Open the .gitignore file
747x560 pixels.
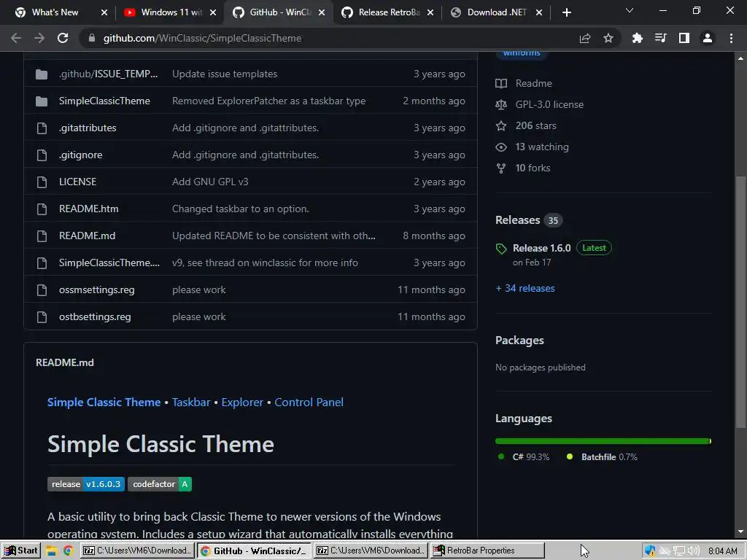(80, 155)
